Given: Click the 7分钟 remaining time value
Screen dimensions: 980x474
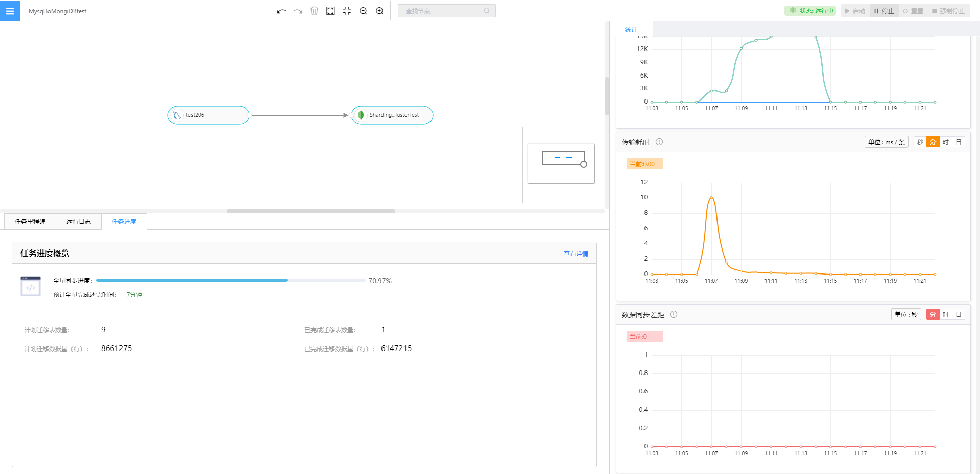Looking at the screenshot, I should click(x=134, y=295).
